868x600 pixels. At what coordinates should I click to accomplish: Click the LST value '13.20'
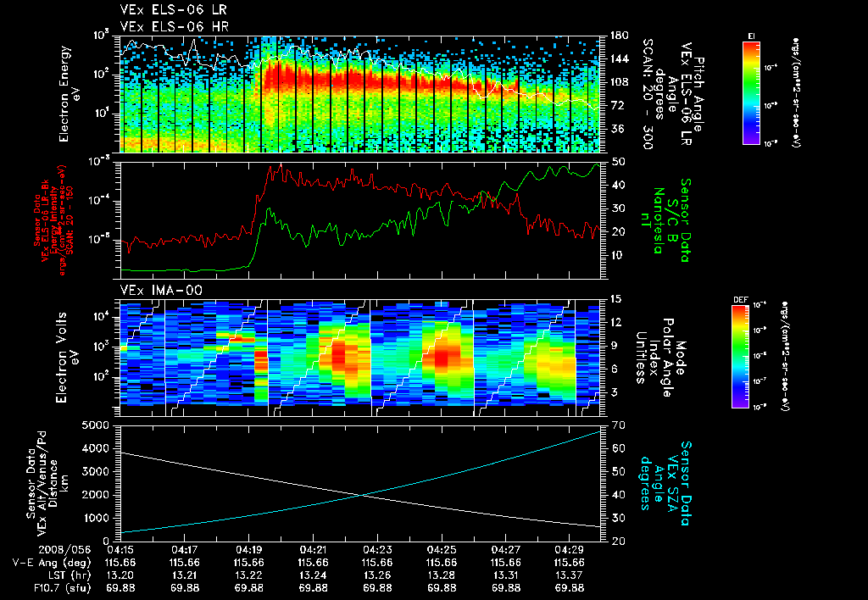click(x=120, y=575)
